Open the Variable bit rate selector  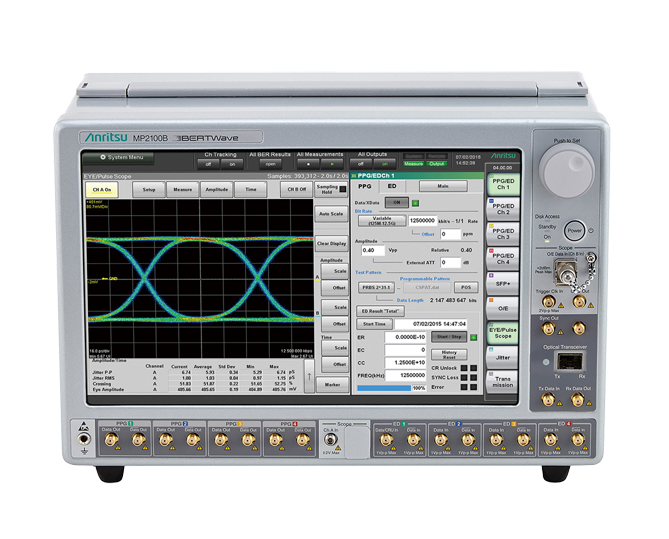tap(381, 219)
